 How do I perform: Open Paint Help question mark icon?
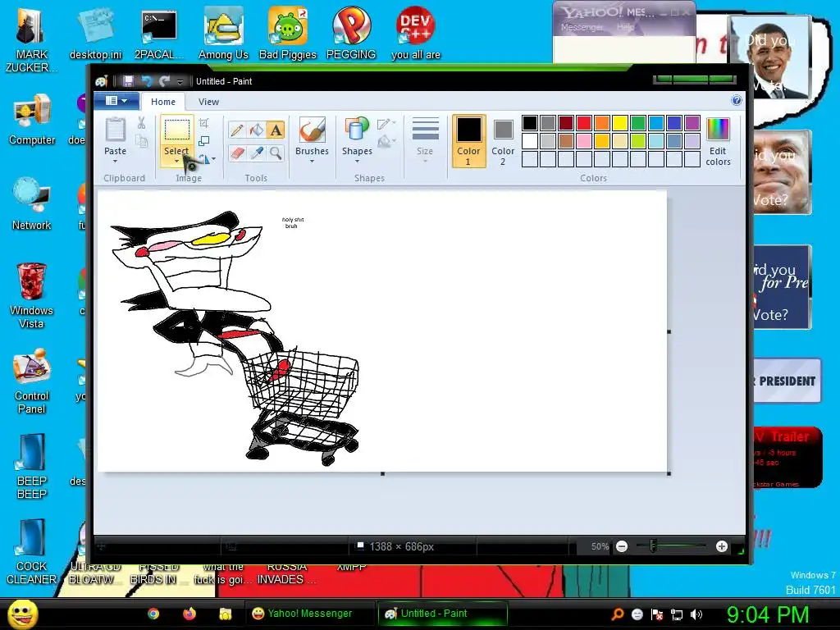[737, 100]
